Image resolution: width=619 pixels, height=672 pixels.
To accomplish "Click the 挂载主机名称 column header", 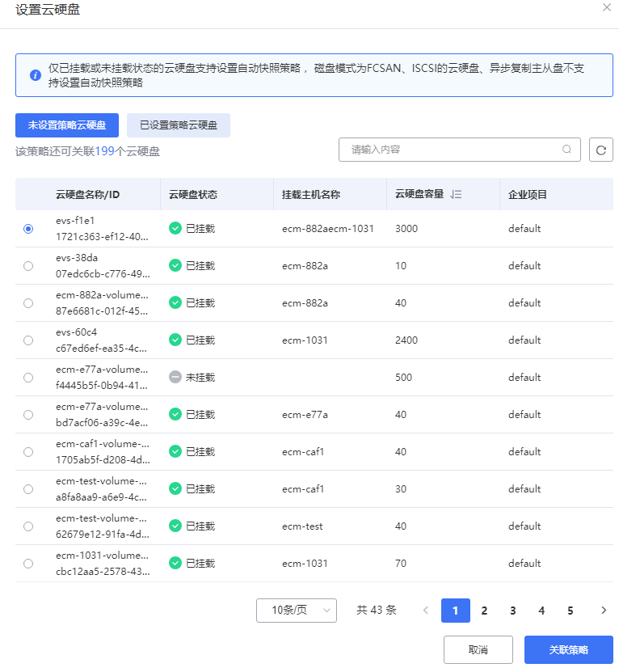I will 311,195.
